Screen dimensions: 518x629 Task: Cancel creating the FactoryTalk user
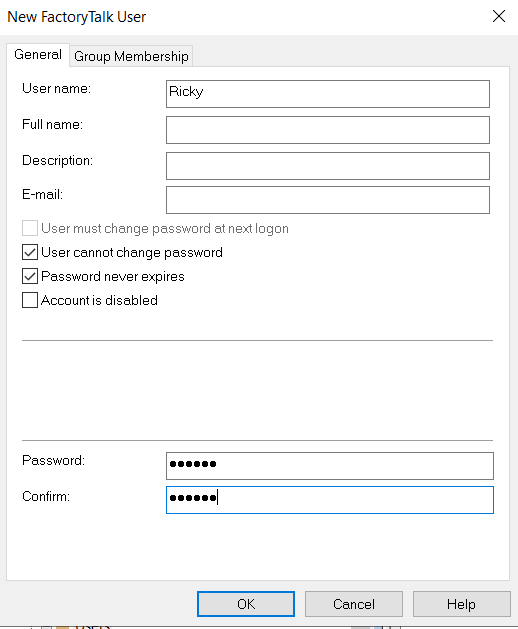coord(354,604)
